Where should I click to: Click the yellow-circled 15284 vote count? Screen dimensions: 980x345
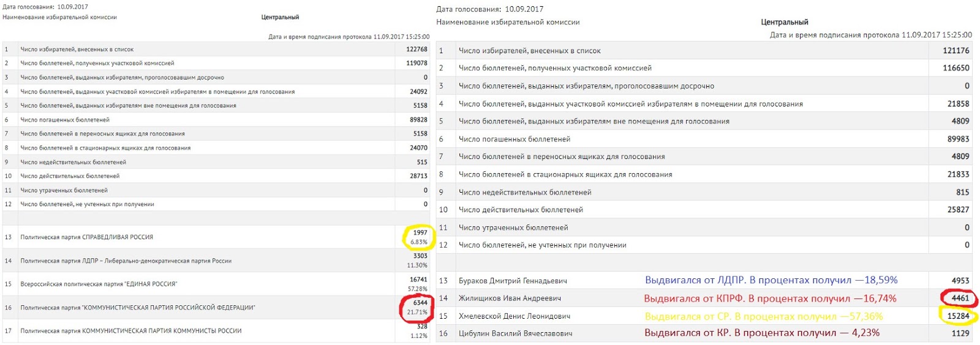click(x=958, y=316)
